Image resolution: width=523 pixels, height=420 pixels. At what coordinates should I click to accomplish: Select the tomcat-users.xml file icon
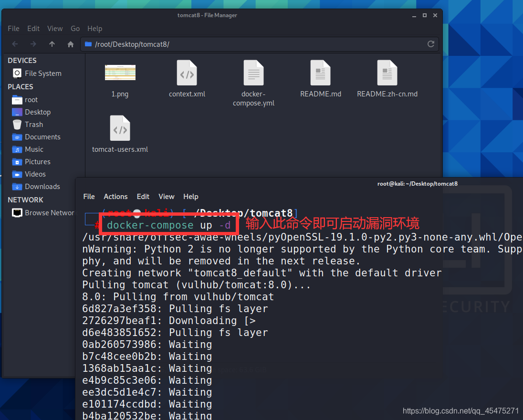(120, 128)
